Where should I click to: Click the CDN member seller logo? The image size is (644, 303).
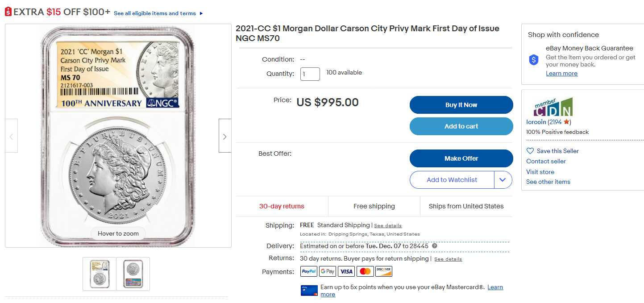point(553,108)
